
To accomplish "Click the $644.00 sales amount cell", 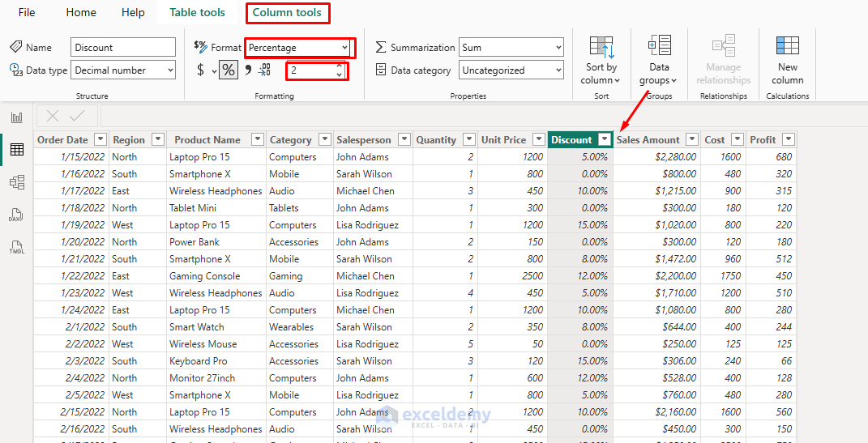I will tap(656, 327).
